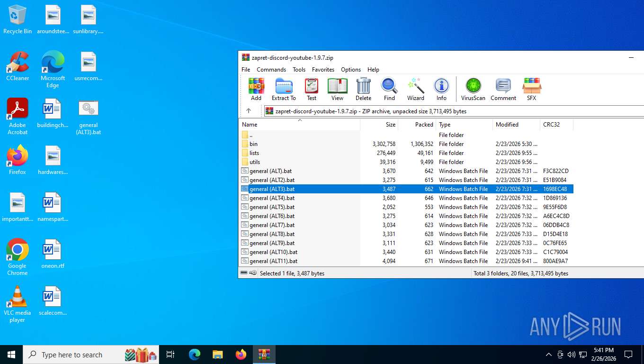The height and width of the screenshot is (364, 644).
Task: Sort file list by Size column
Action: coord(379,125)
